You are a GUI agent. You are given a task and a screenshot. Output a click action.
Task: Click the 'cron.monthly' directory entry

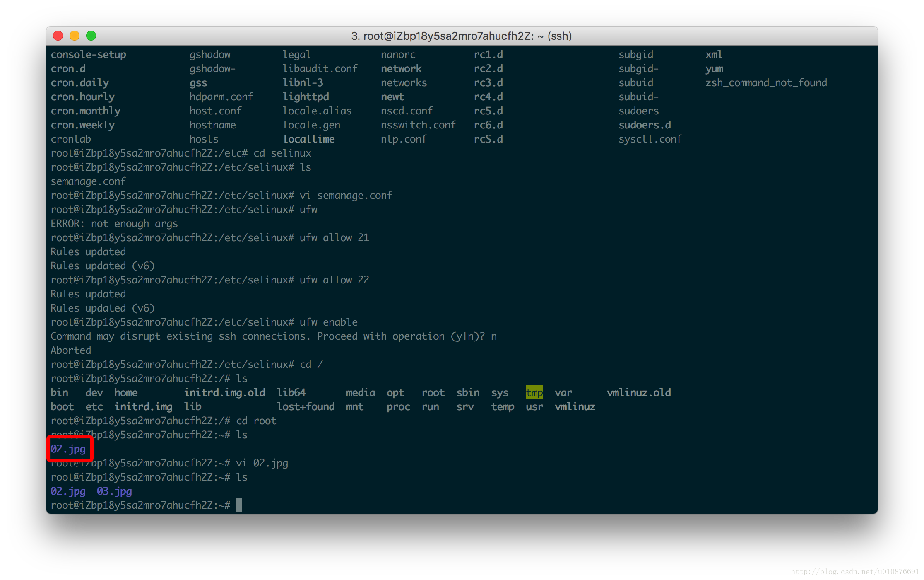coord(86,111)
